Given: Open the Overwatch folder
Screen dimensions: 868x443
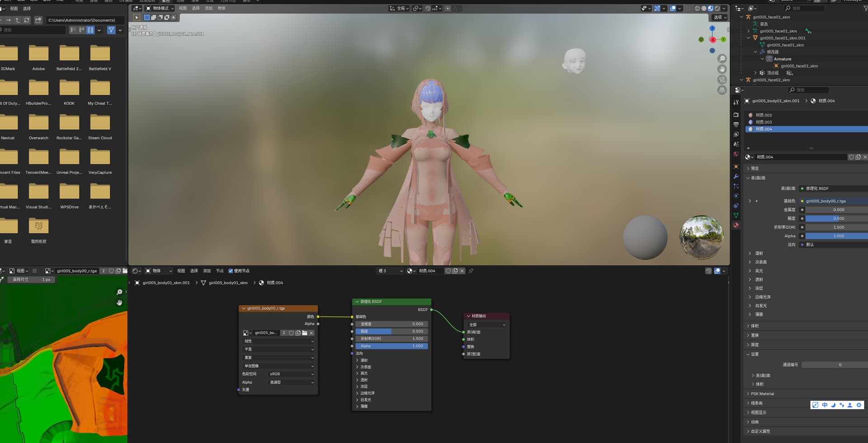Looking at the screenshot, I should click(38, 127).
